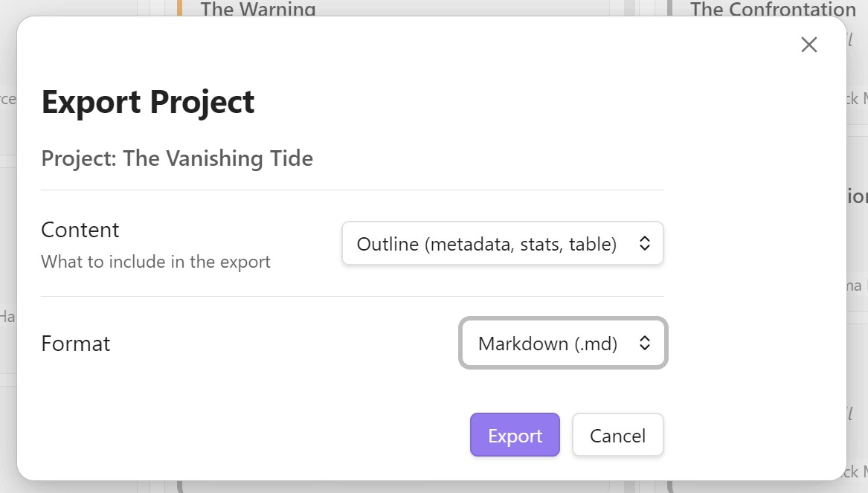Click the Format selector's up-down chevron

(x=645, y=344)
